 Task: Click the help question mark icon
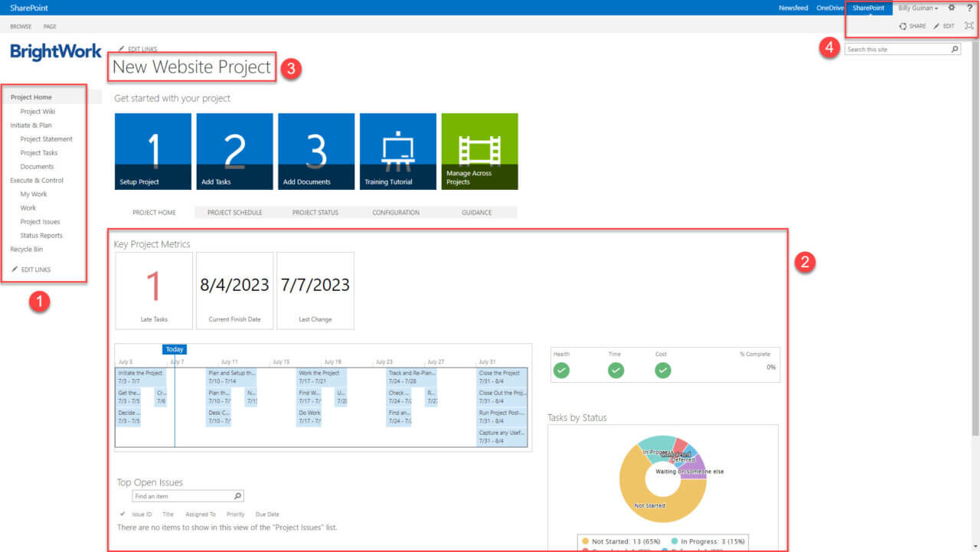[x=969, y=8]
